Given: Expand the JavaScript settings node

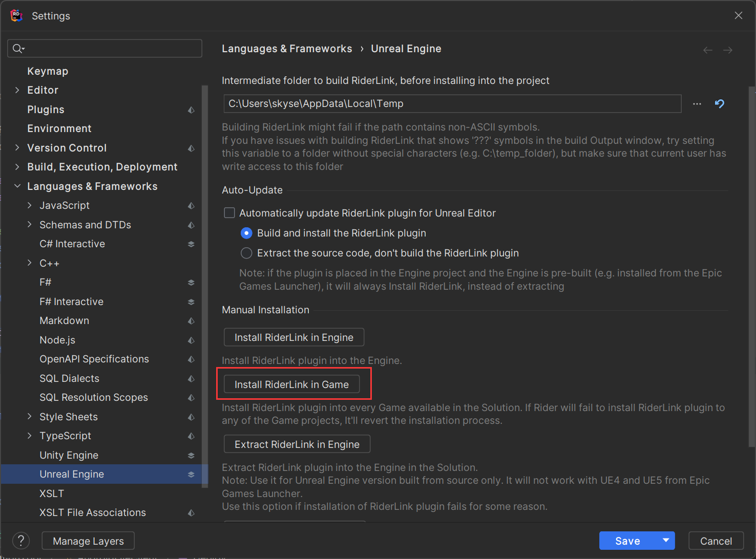Looking at the screenshot, I should [30, 205].
